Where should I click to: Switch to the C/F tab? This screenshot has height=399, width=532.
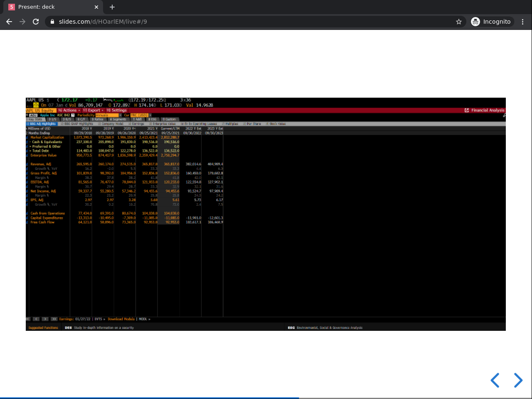[x=81, y=119]
